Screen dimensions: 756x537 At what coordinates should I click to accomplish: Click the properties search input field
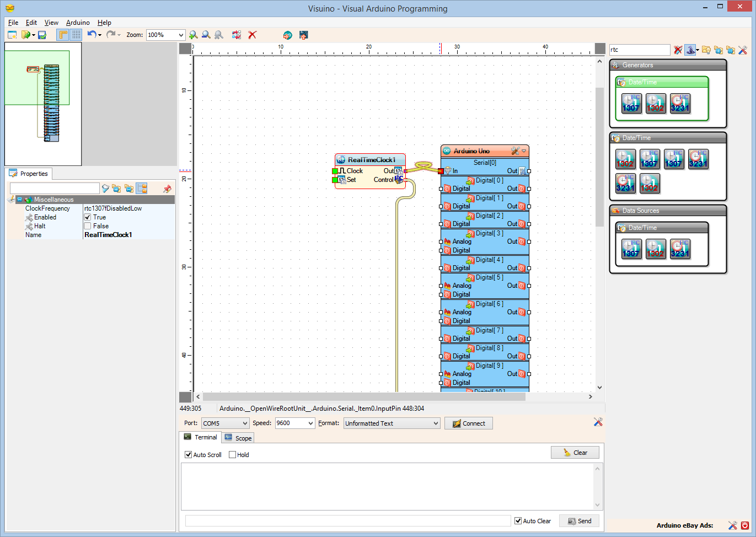(55, 189)
